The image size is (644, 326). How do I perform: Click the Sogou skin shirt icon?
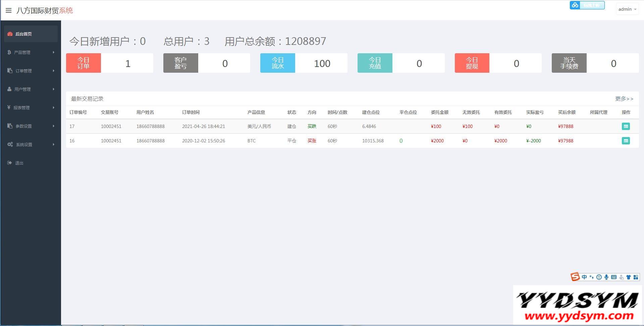tap(629, 277)
